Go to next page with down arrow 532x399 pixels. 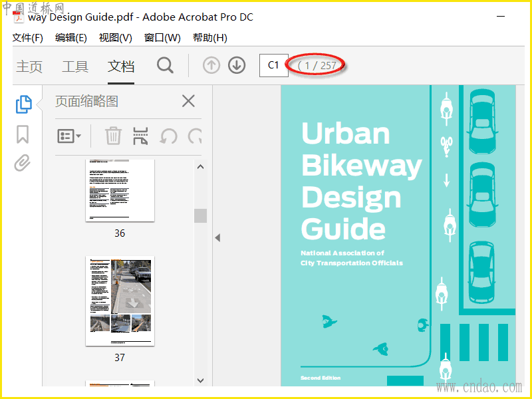tap(237, 65)
